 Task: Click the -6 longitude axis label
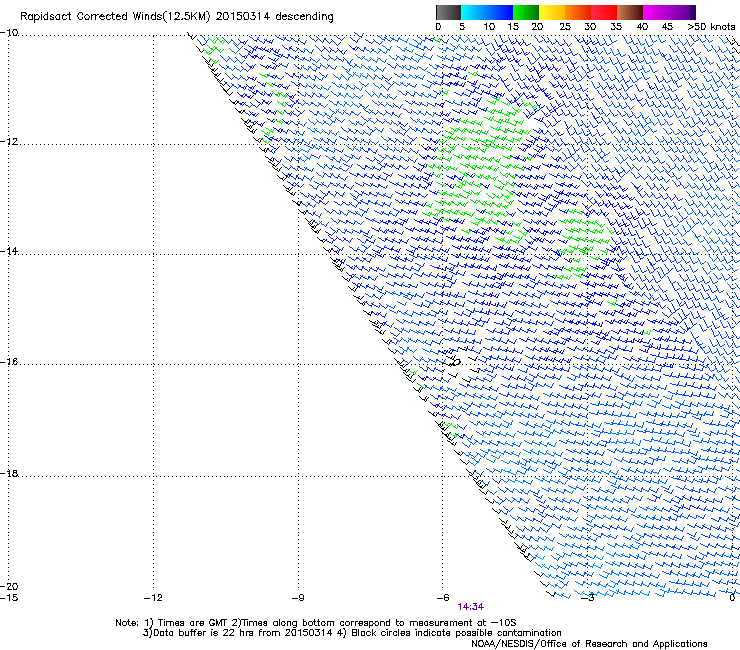[x=443, y=598]
